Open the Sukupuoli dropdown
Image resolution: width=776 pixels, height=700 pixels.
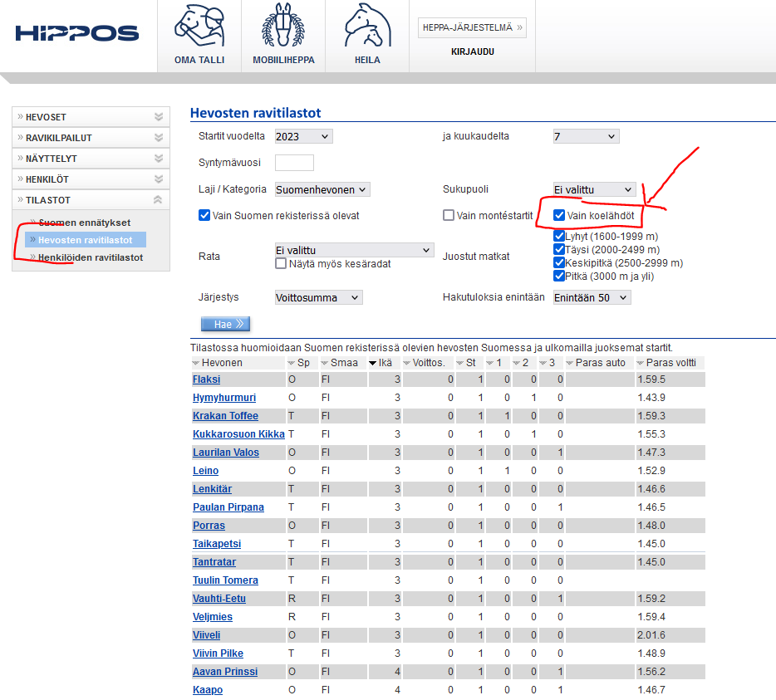click(x=594, y=189)
